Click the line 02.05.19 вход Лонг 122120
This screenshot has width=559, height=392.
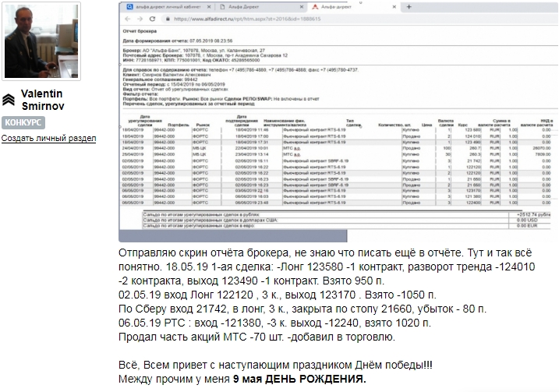pyautogui.click(x=278, y=295)
